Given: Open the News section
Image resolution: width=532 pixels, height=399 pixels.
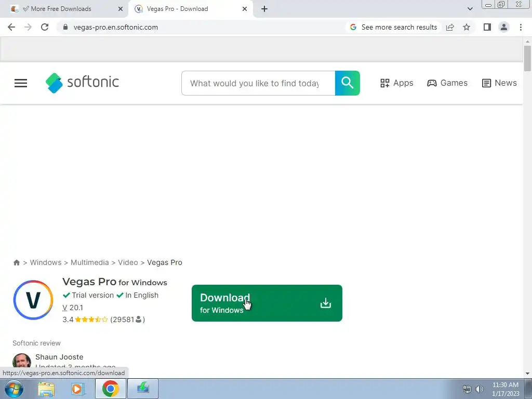Looking at the screenshot, I should click(x=499, y=83).
